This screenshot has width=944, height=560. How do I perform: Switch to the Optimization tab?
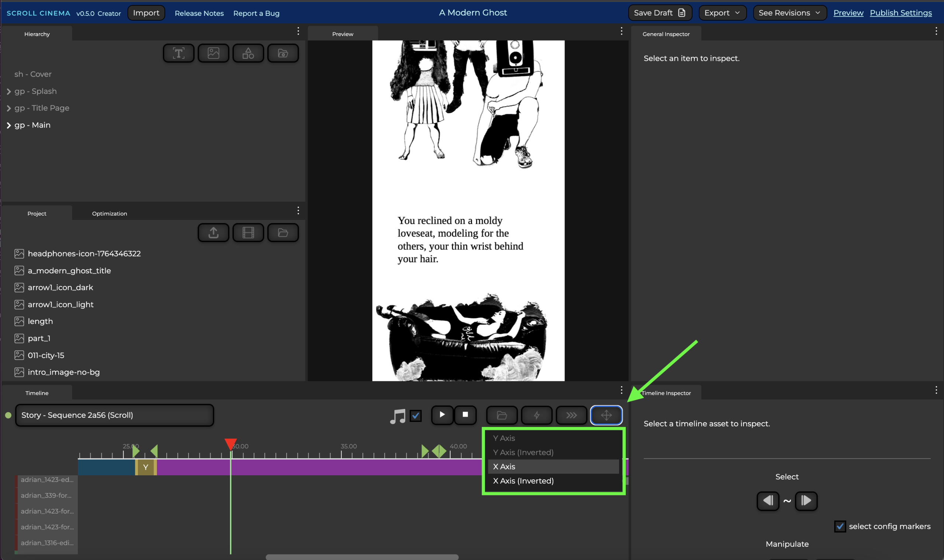click(x=110, y=214)
